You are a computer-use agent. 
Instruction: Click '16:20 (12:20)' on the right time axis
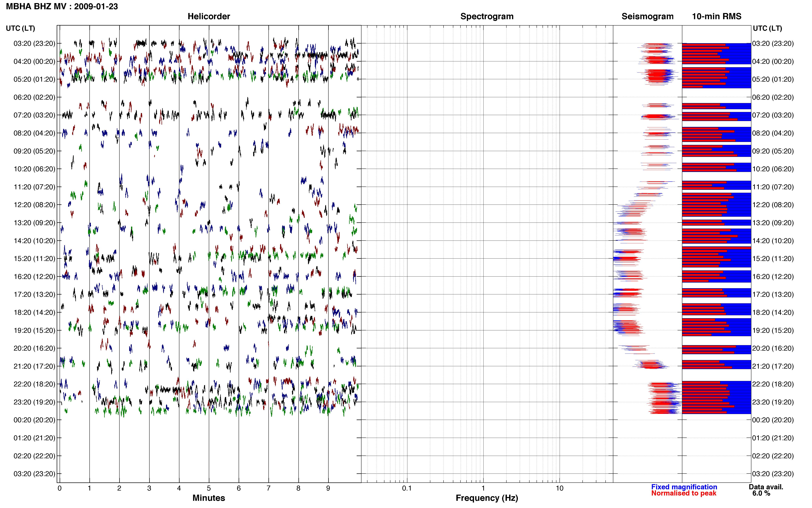(x=773, y=277)
